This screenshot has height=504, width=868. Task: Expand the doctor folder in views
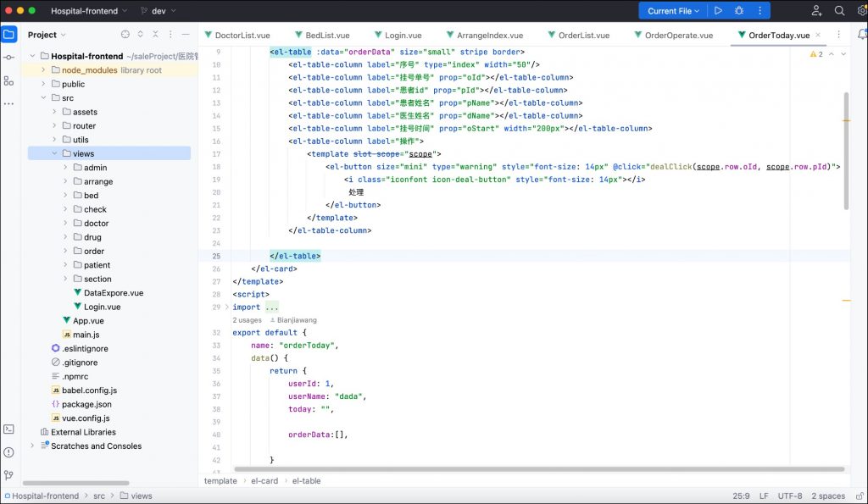66,224
